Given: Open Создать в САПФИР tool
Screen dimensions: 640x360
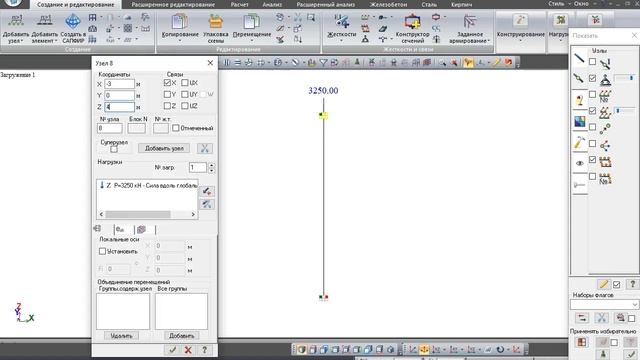Looking at the screenshot, I should pyautogui.click(x=73, y=22).
